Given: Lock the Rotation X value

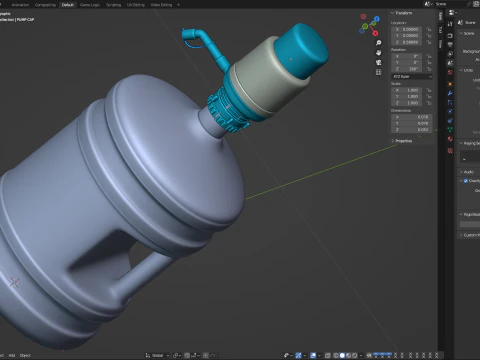Looking at the screenshot, I should [x=429, y=56].
